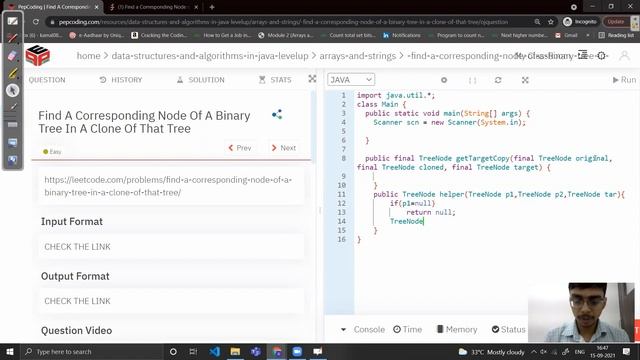Open a new browser tab
Viewport: 640px width, 360px height.
(x=212, y=7)
